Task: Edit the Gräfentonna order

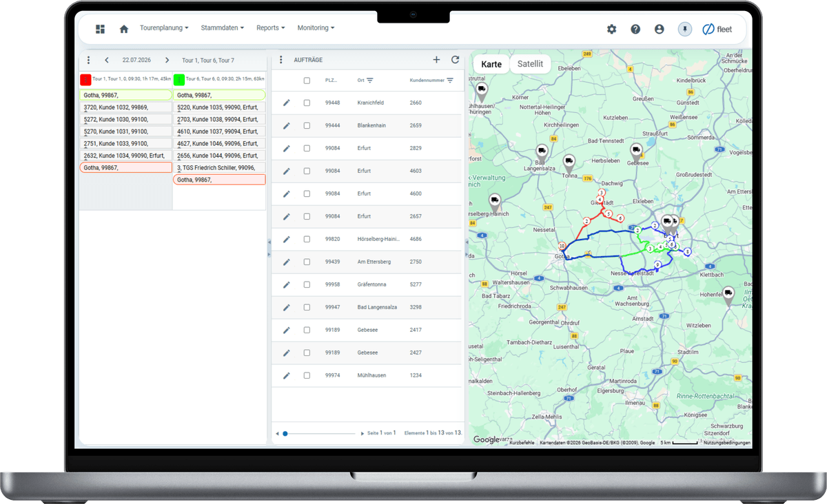Action: [x=287, y=284]
